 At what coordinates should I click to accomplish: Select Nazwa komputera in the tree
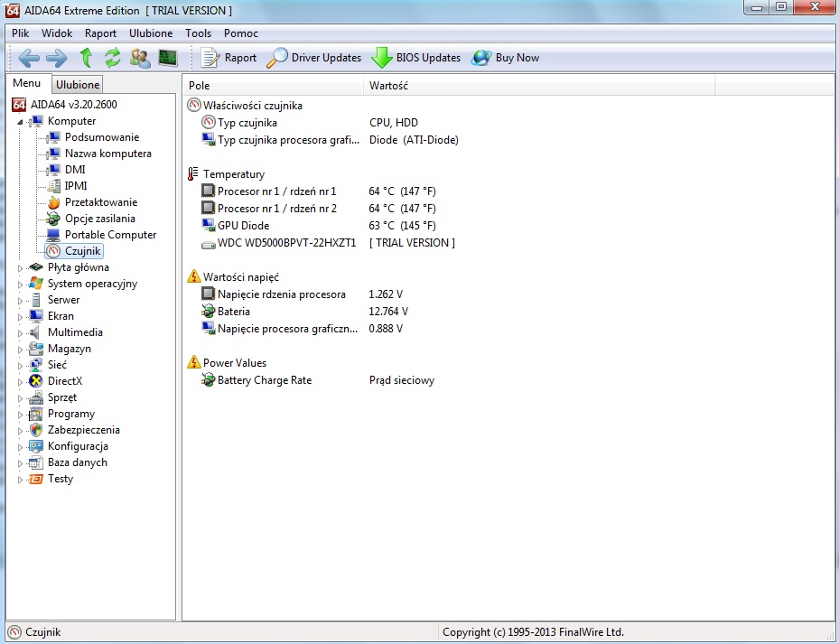click(x=108, y=154)
